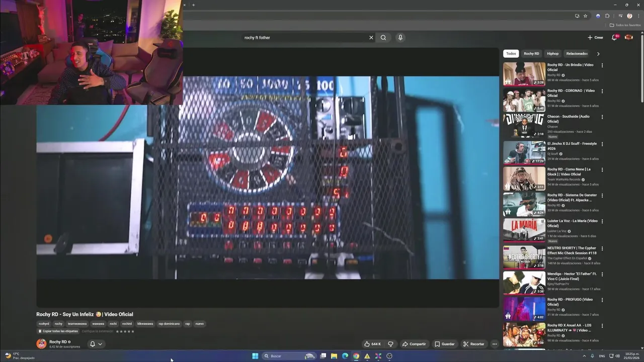Copy all tags with Copiar todas las etiquetas
Viewport: 644px width, 362px height.
tap(58, 331)
